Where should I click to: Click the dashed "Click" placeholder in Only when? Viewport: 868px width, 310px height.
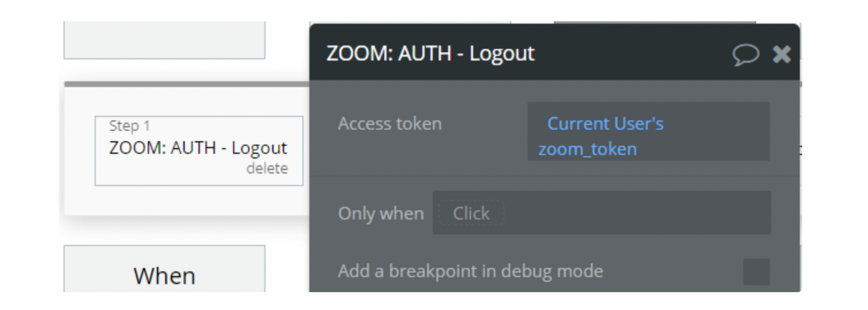(x=471, y=213)
